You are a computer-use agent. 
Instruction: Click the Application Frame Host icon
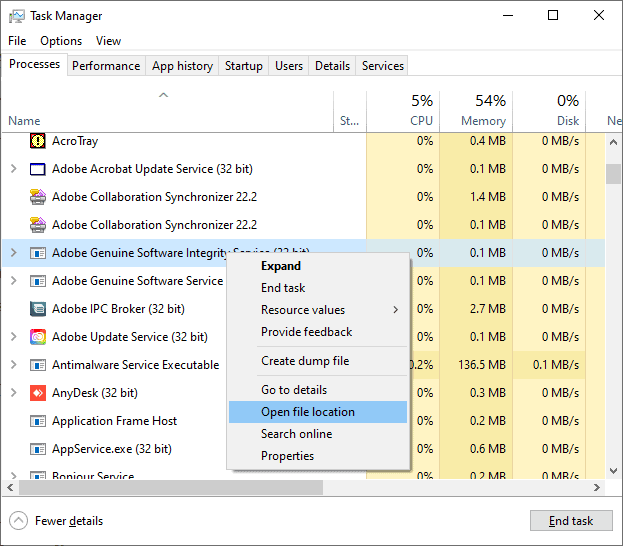point(38,421)
